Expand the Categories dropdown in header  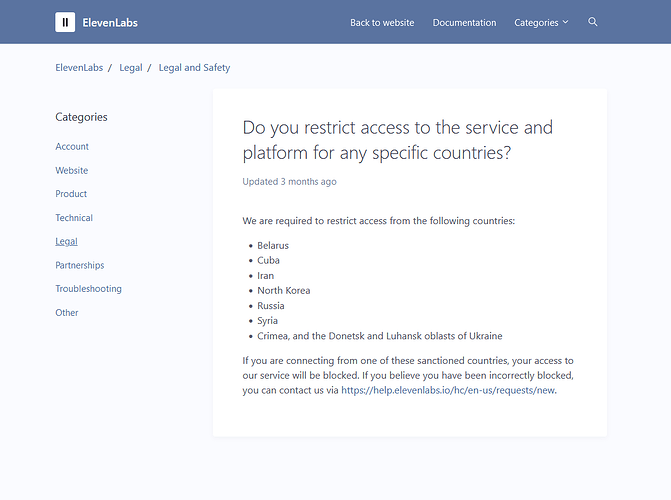[x=541, y=23]
